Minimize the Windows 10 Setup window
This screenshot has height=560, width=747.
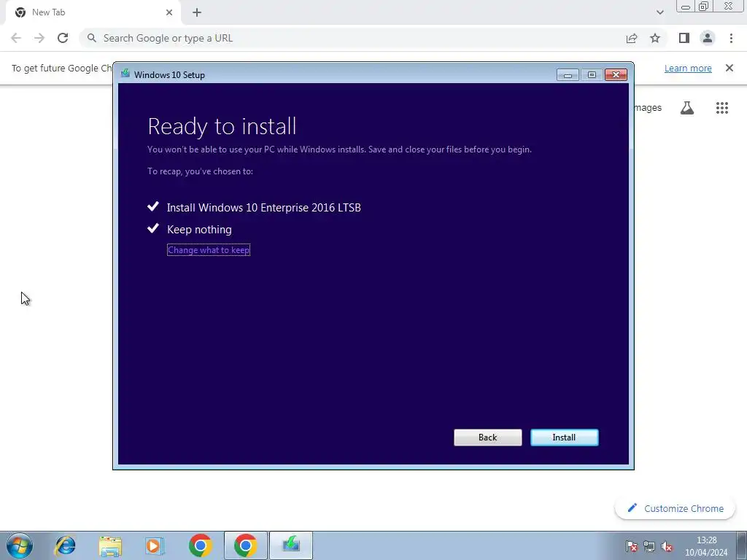tap(568, 75)
